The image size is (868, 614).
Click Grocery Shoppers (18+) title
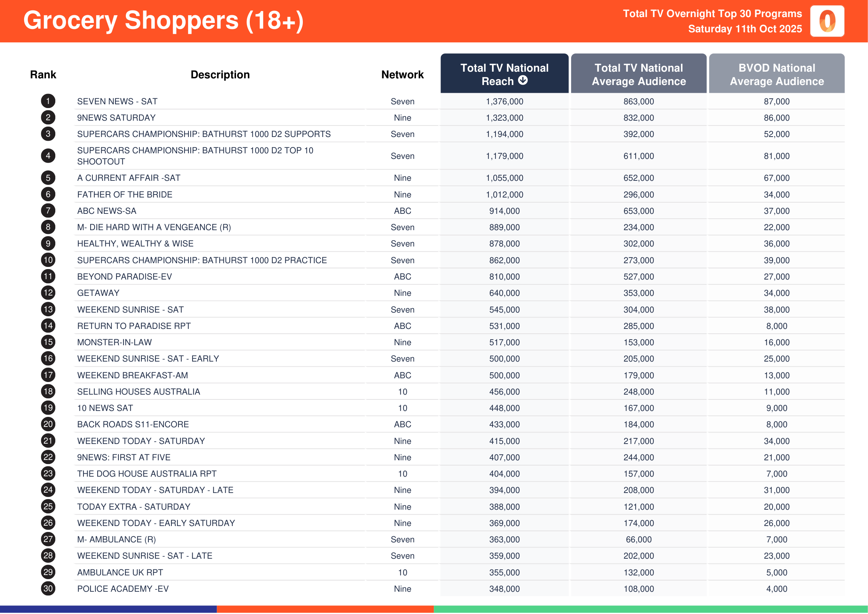[x=163, y=20]
